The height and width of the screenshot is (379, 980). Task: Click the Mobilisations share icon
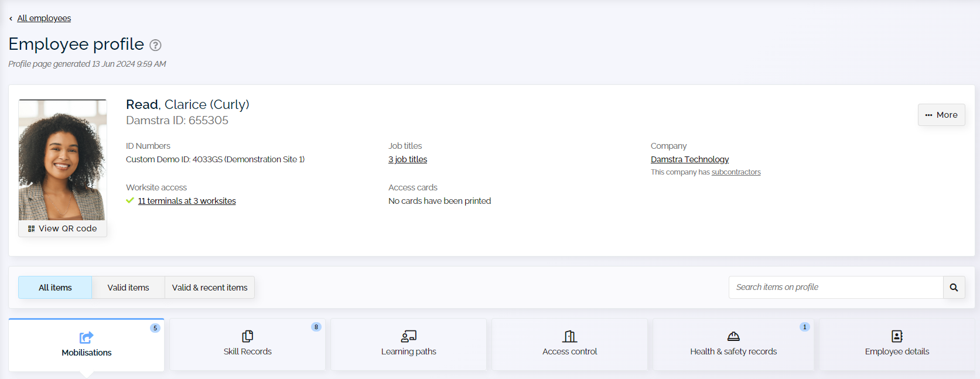pyautogui.click(x=86, y=337)
